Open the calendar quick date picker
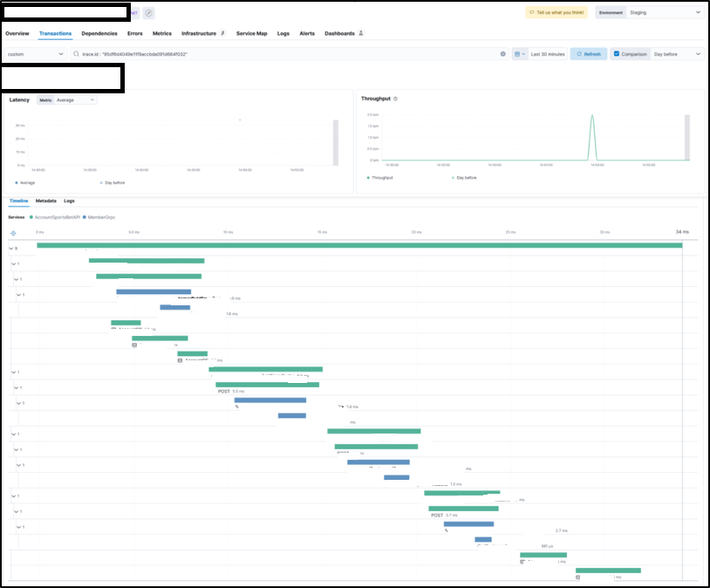This screenshot has height=588, width=710. coord(520,54)
